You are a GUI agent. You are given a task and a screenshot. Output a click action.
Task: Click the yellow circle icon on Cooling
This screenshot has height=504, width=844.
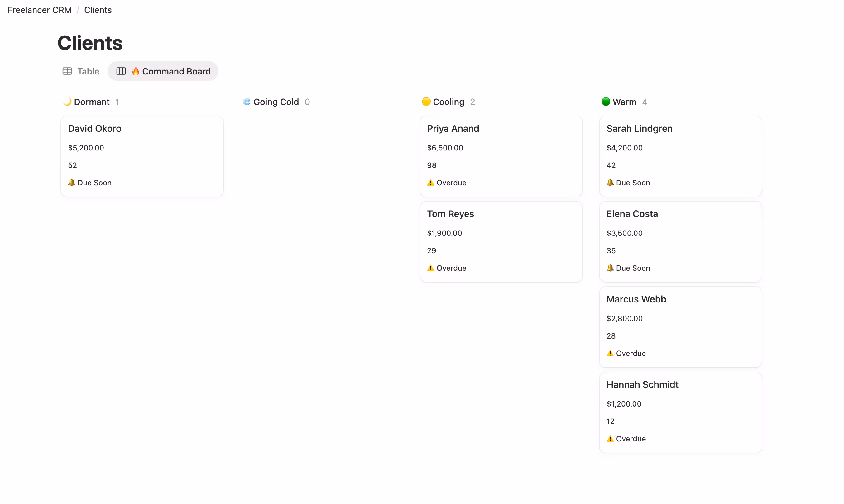pyautogui.click(x=426, y=102)
